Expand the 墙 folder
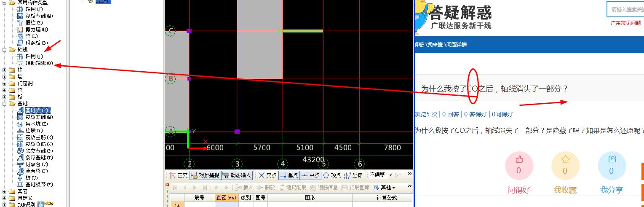 [4, 77]
